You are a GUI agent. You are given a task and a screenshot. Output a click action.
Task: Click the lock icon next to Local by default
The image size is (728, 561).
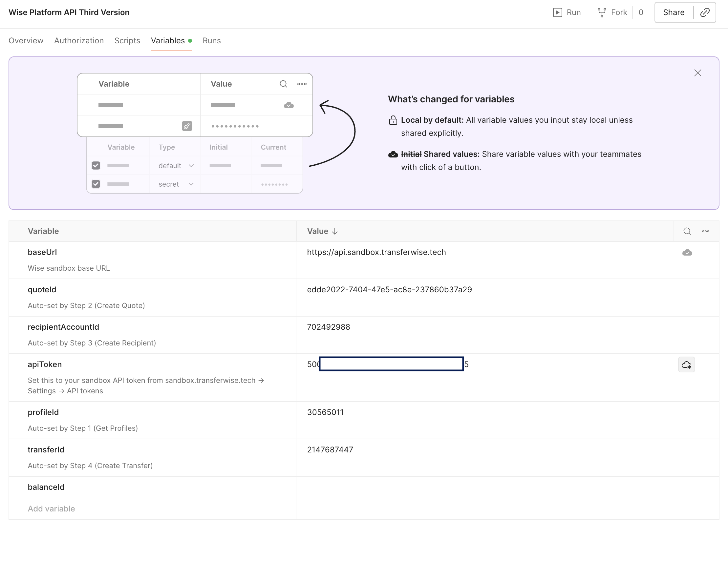pyautogui.click(x=393, y=120)
